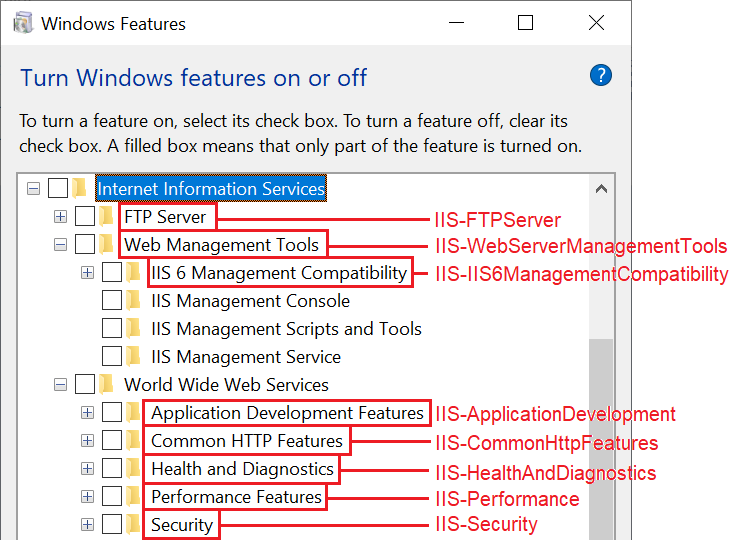Collapse the World Wide Web Services branch
The height and width of the screenshot is (540, 740).
(x=60, y=385)
